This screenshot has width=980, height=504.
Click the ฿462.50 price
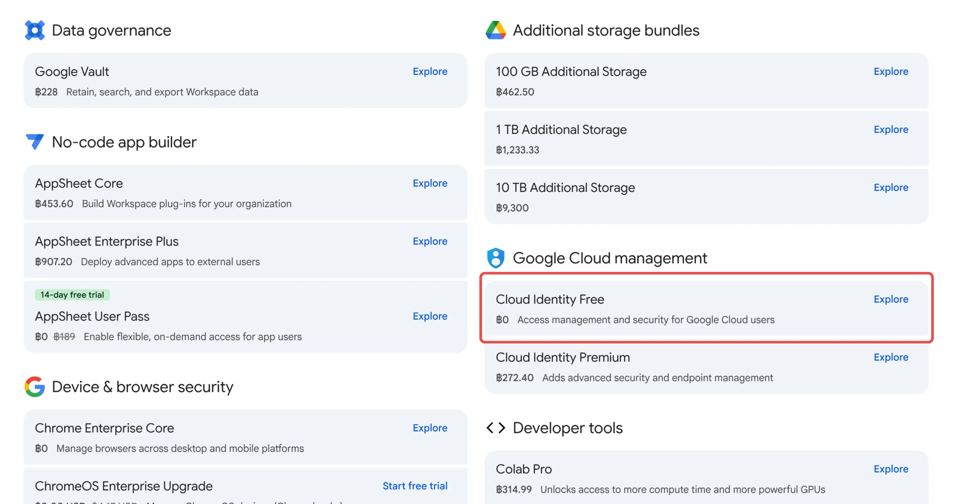tap(515, 92)
